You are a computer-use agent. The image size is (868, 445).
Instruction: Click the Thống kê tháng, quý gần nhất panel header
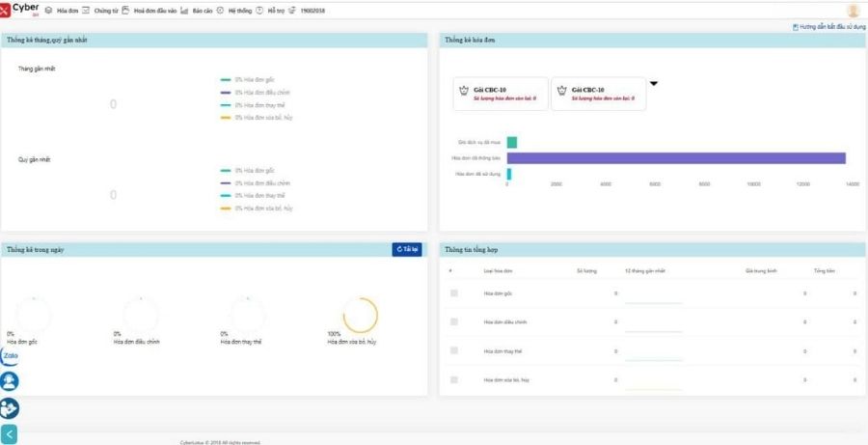(214, 40)
